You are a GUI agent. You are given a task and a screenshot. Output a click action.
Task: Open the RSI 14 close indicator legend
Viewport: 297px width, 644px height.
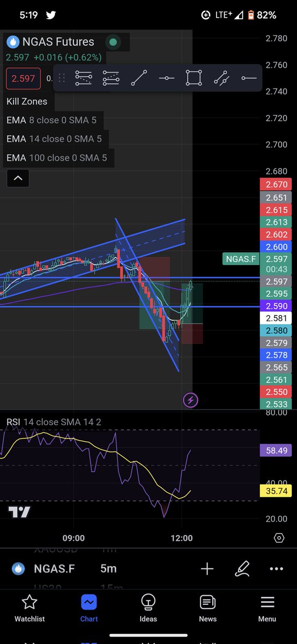(x=54, y=422)
